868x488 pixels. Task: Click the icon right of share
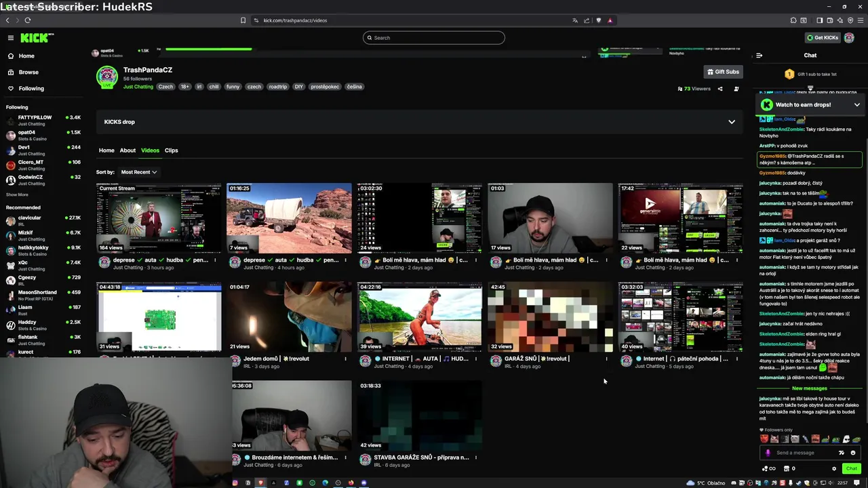click(x=736, y=89)
